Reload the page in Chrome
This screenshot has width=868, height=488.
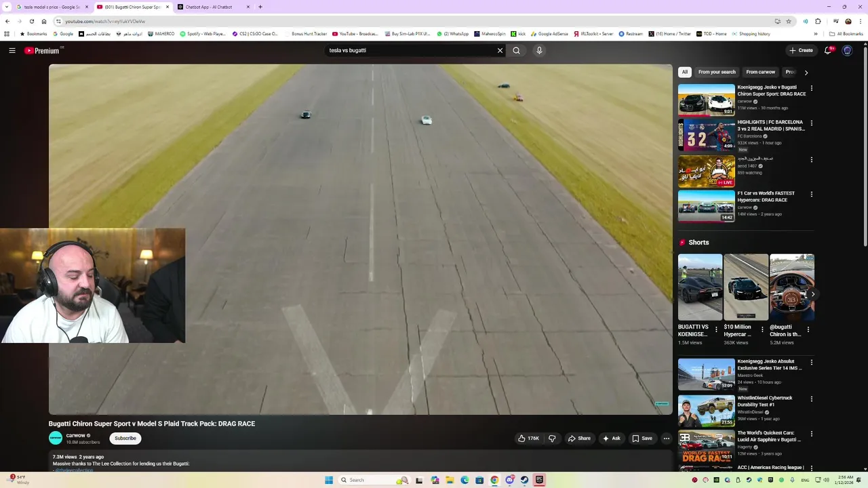point(31,21)
